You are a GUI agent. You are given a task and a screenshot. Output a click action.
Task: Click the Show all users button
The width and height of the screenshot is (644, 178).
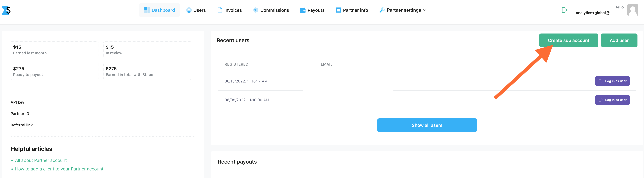427,125
